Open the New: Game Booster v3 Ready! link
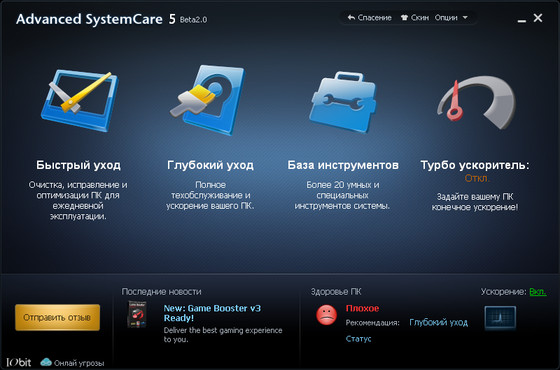560x370 pixels. tap(212, 313)
